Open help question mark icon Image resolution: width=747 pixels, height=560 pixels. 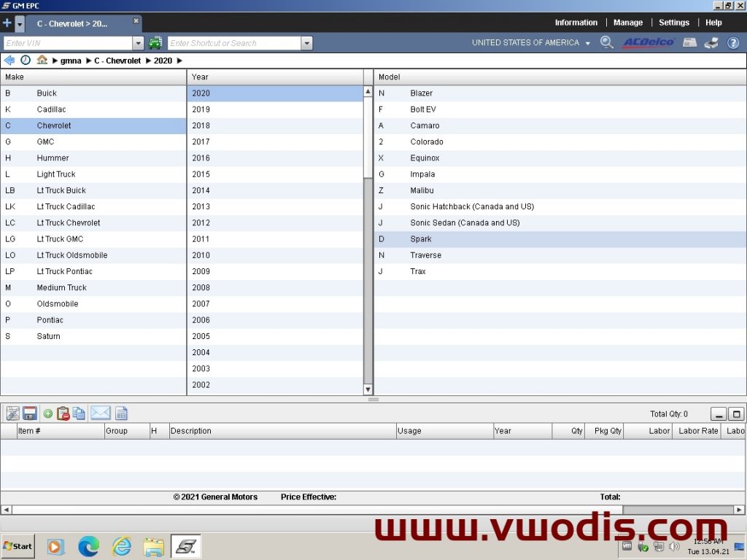(732, 43)
